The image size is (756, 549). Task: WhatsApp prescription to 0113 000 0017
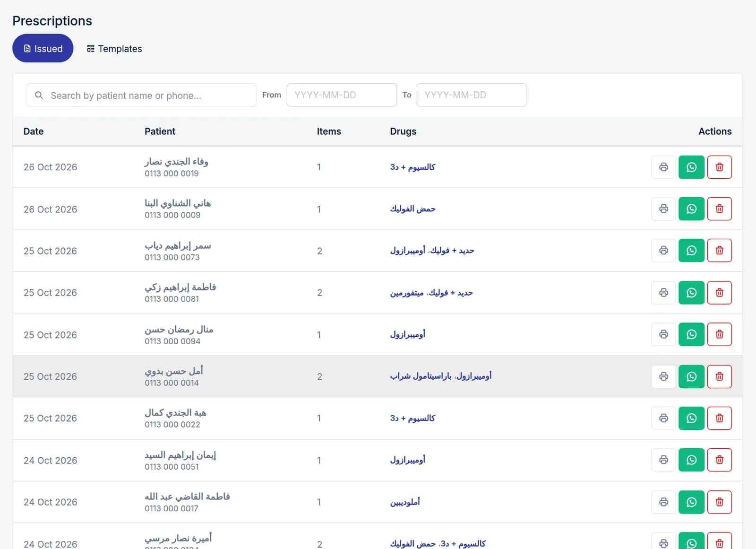click(x=691, y=502)
